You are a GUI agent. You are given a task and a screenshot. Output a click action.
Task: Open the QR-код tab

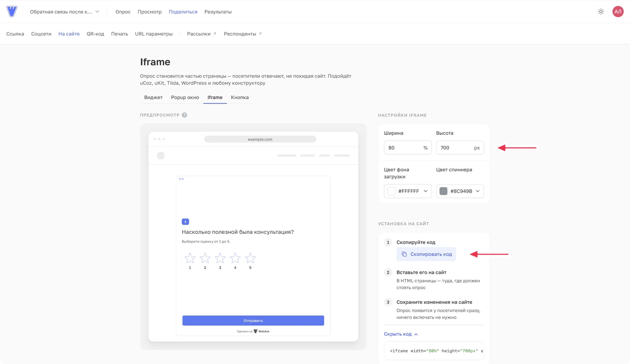pos(95,34)
